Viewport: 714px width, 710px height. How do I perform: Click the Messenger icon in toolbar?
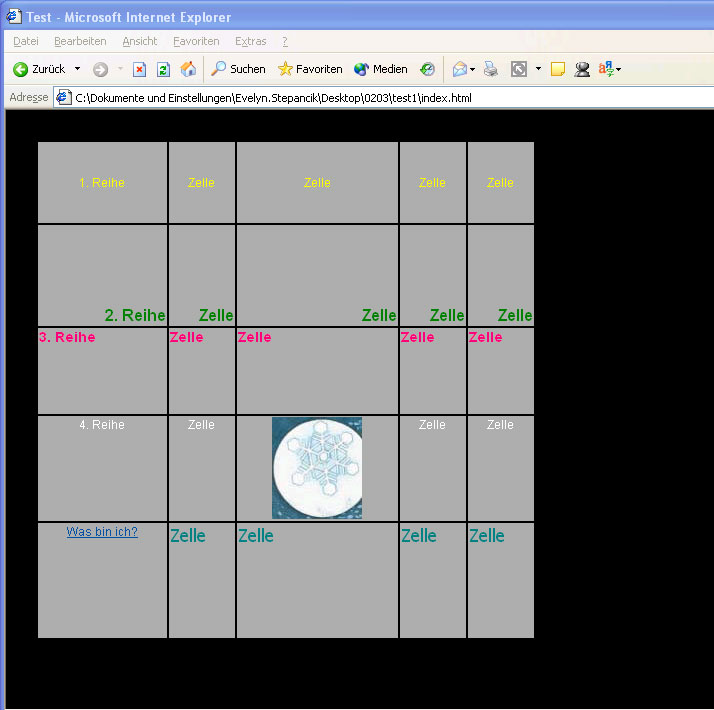click(582, 69)
